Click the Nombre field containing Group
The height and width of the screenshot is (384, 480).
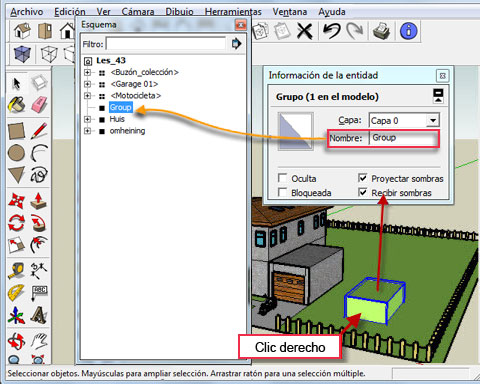pos(404,138)
